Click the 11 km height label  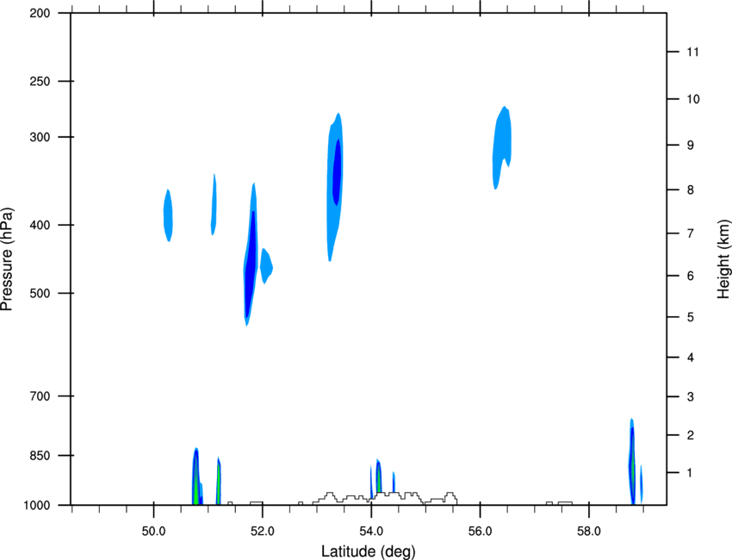tap(692, 52)
